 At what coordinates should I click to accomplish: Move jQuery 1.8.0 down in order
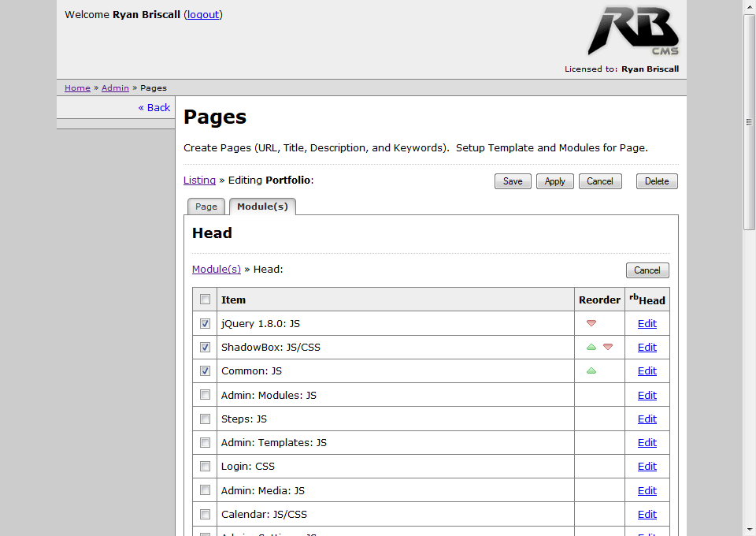tap(591, 323)
